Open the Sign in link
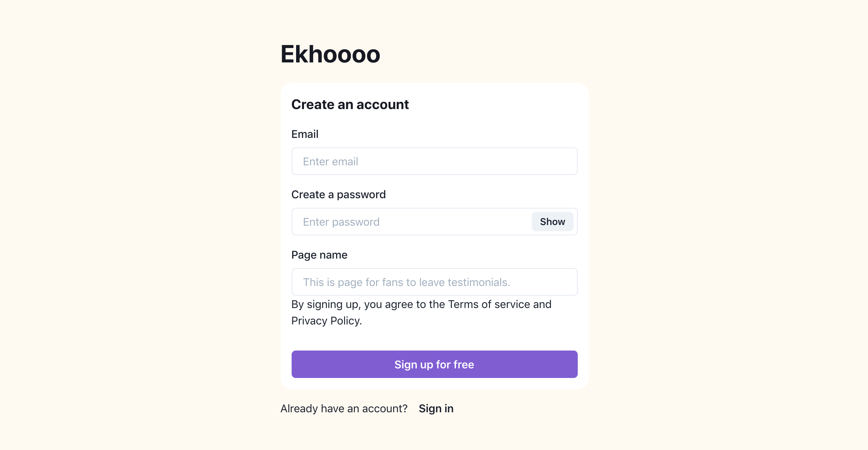This screenshot has height=450, width=868. 436,408
